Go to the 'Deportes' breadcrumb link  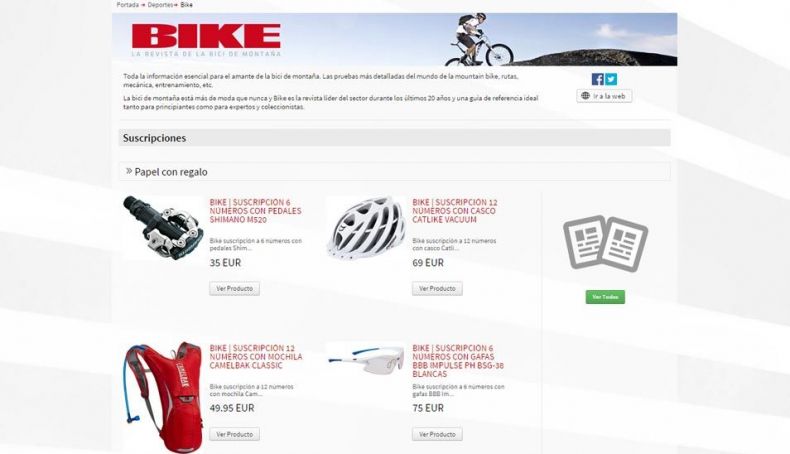[160, 5]
